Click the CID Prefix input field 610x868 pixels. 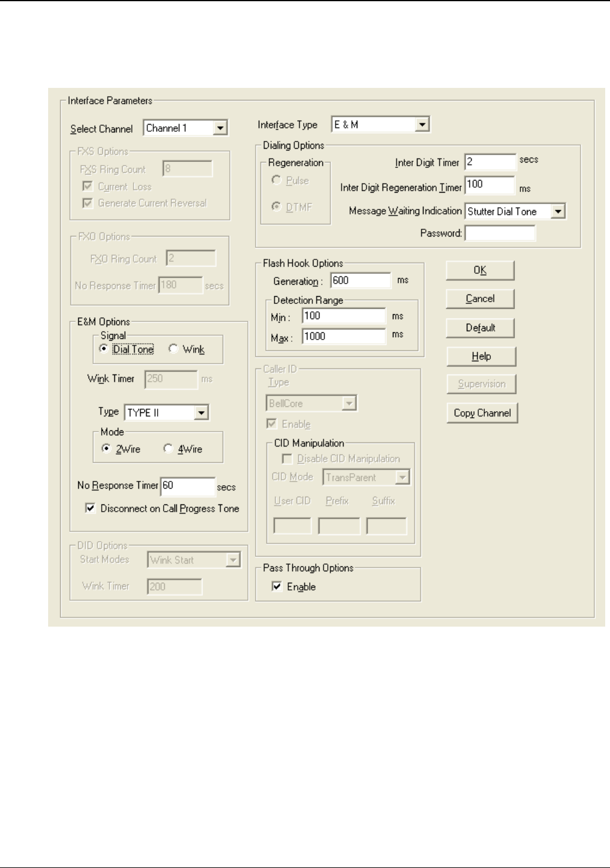click(339, 526)
